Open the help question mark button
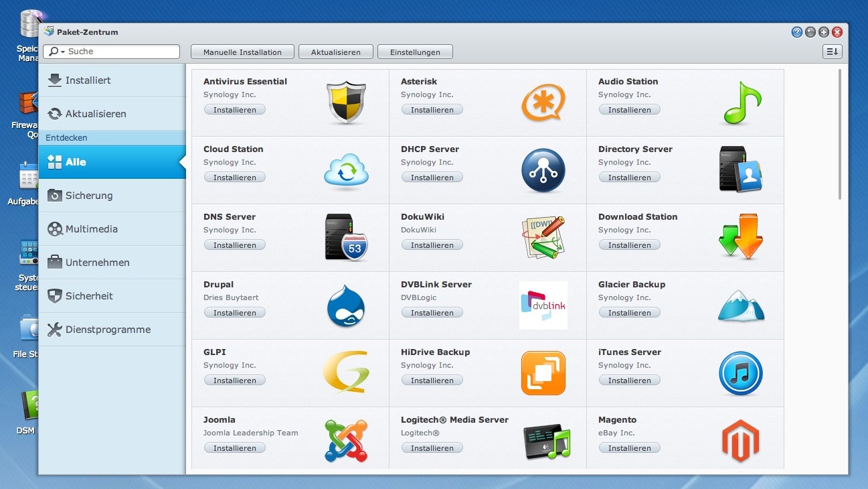The image size is (868, 489). 797,31
